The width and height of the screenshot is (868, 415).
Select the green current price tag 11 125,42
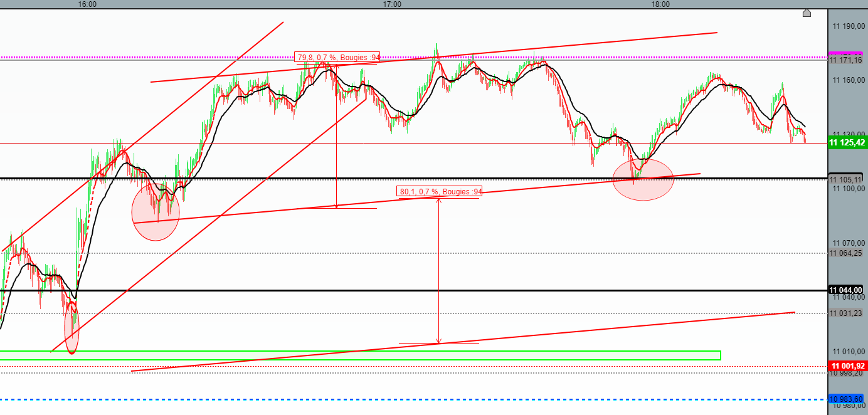(x=848, y=143)
